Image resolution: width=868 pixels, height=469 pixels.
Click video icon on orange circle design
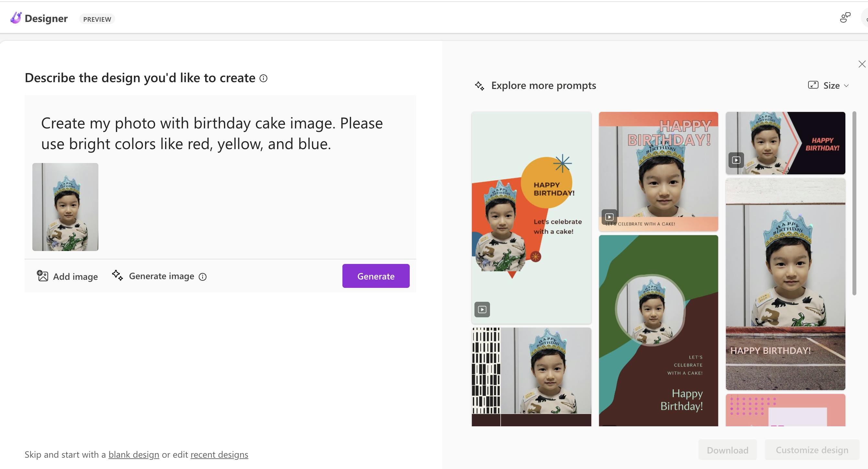[x=482, y=309]
